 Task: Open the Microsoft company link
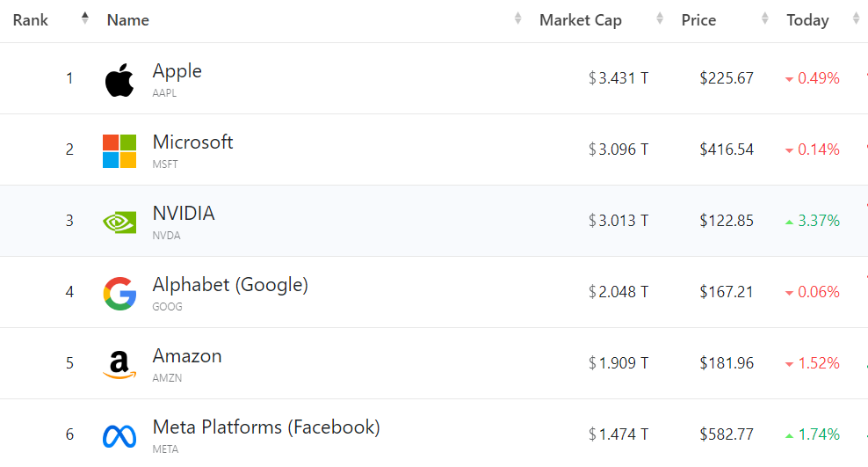click(192, 142)
